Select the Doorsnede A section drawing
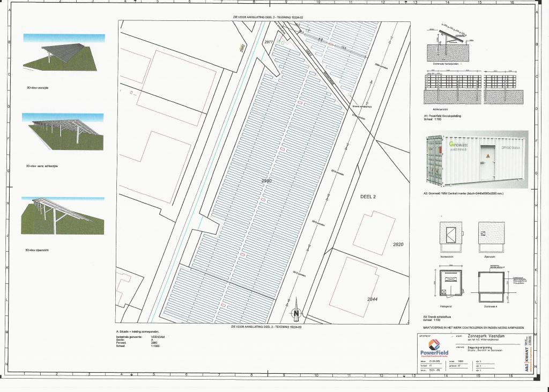Image resolution: width=549 pixels, height=392 pixels. coord(492,284)
